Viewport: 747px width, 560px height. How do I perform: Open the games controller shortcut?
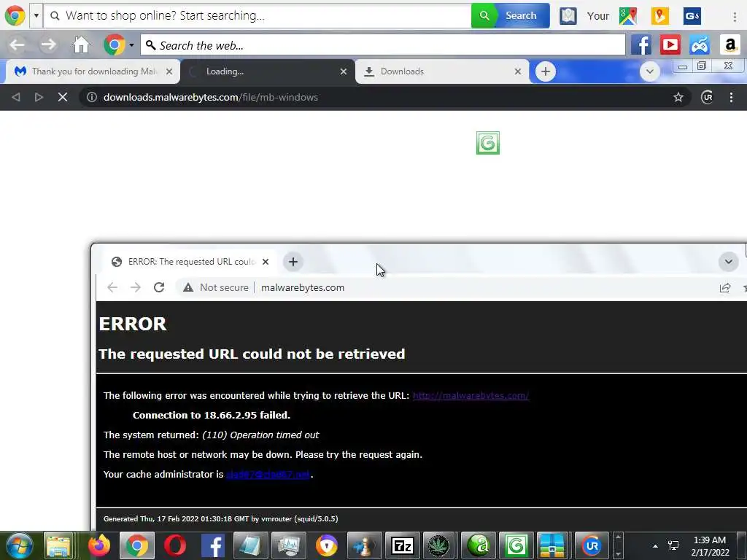700,45
